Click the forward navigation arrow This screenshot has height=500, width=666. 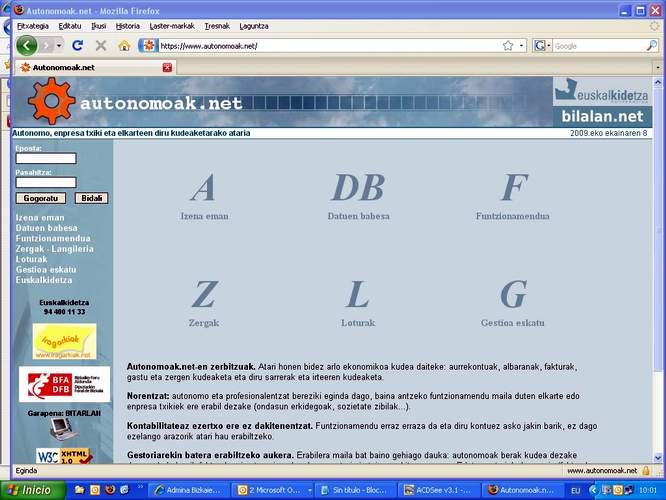click(x=46, y=45)
